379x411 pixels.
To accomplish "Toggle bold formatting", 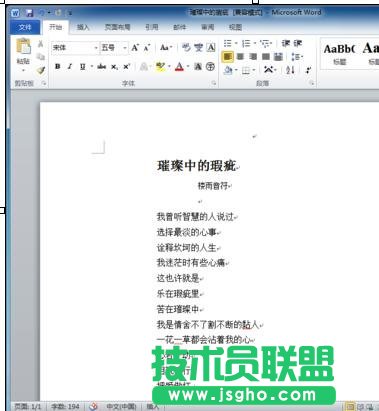I will click(x=58, y=66).
